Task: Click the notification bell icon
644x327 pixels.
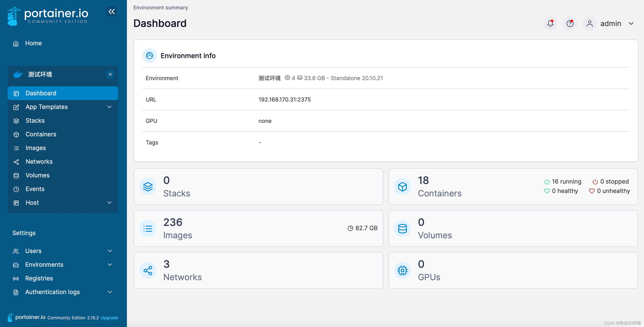Action: (550, 23)
